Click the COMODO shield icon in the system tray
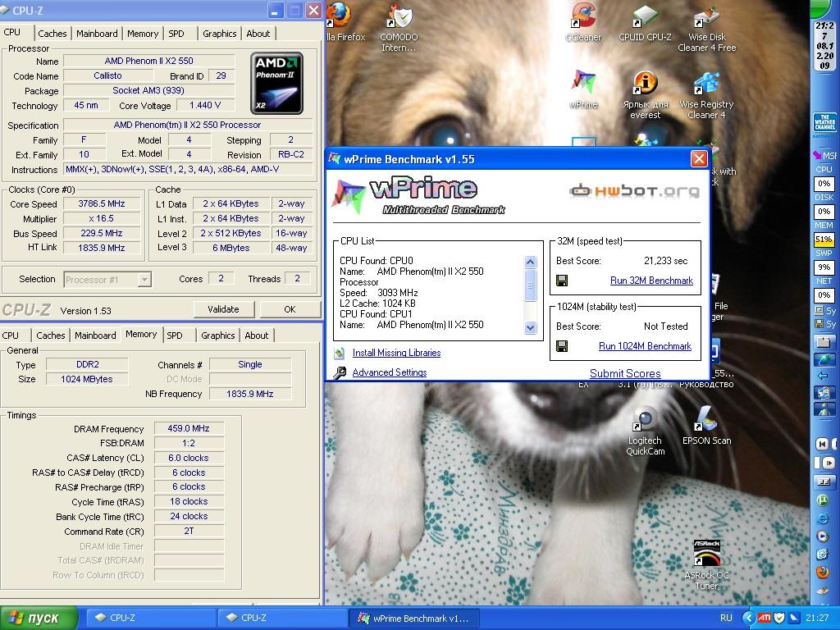840x630 pixels. [x=780, y=618]
